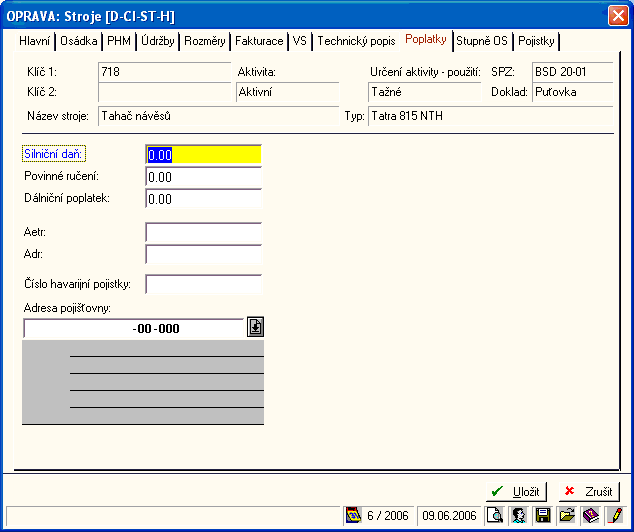Viewport: 634px width, 532px height.
Task: Open the Rozměry tab
Action: [205, 41]
